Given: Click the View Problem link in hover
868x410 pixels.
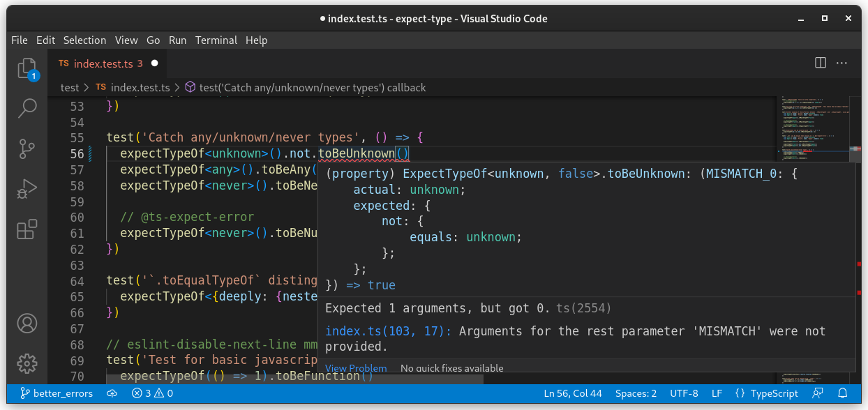Looking at the screenshot, I should coord(356,368).
